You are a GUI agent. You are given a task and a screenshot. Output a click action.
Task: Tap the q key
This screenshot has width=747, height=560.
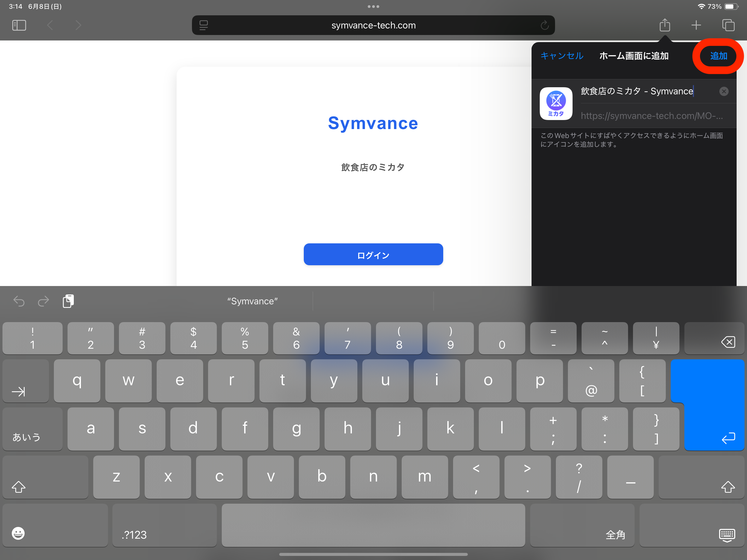[x=77, y=381]
